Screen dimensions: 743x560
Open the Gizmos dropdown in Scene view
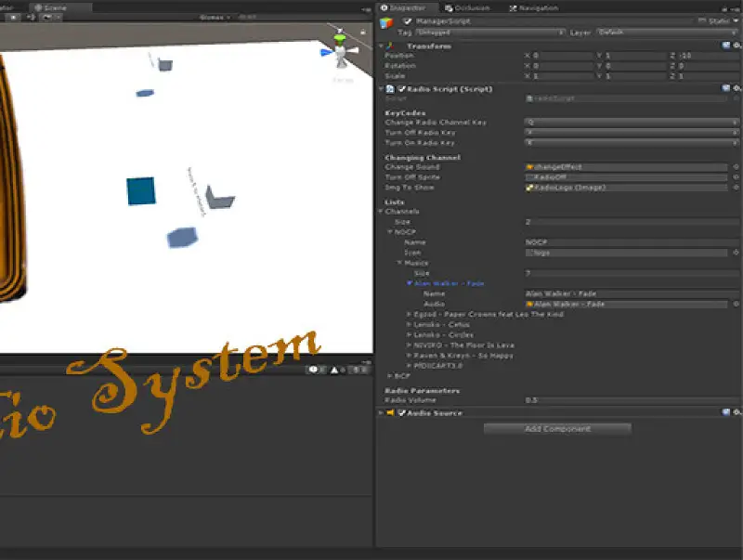(x=215, y=18)
